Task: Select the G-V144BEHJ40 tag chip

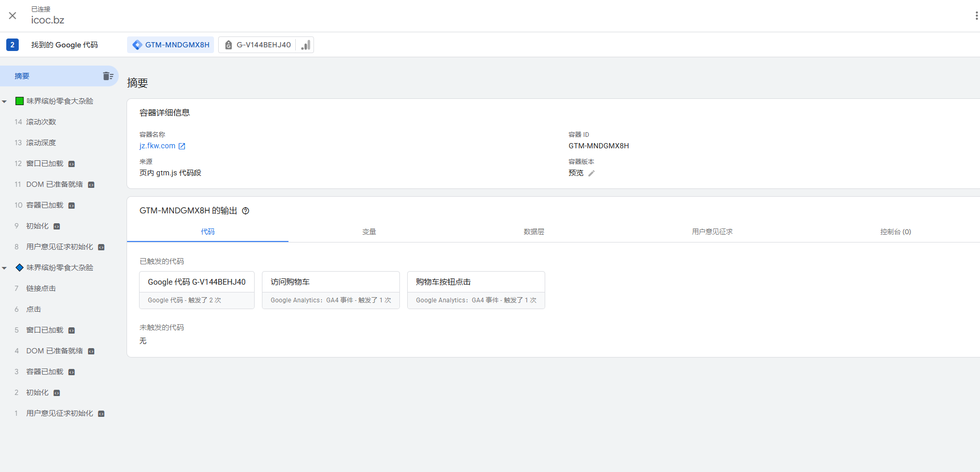Action: 258,45
